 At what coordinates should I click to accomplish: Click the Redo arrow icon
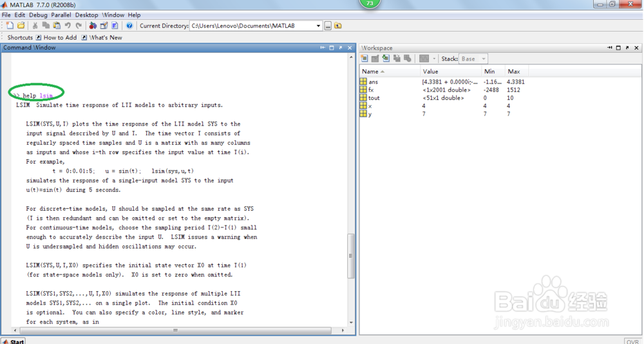pos(79,26)
